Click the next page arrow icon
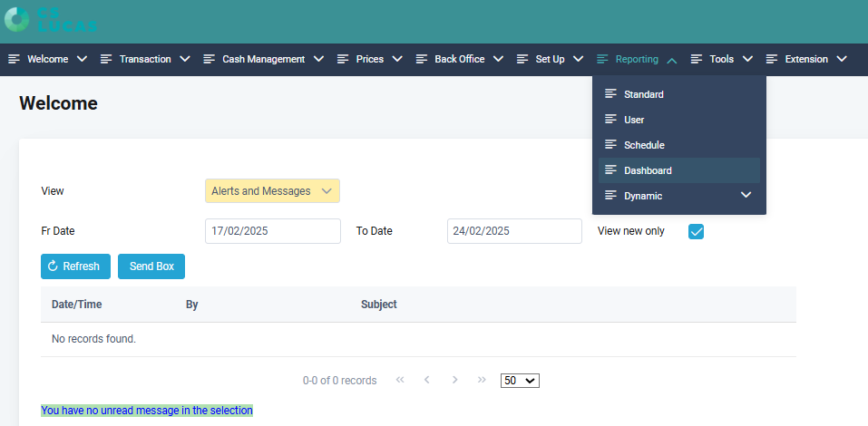This screenshot has height=426, width=868. click(454, 381)
